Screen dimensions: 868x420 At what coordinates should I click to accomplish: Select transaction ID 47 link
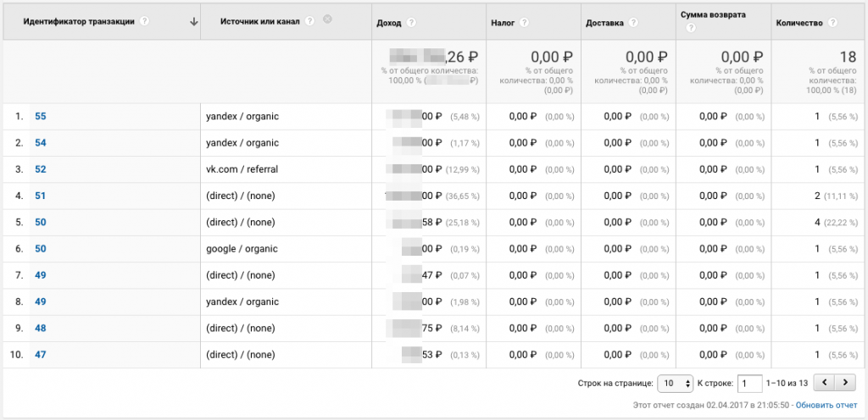[x=40, y=355]
